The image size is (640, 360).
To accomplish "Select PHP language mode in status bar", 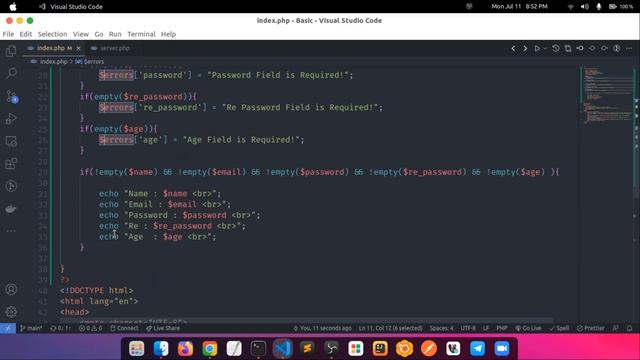I will 502,328.
